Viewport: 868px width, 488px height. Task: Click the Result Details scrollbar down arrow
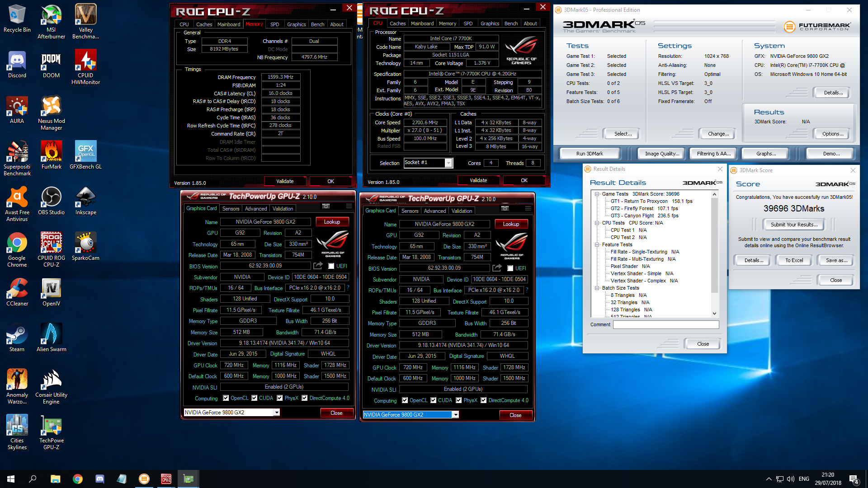pyautogui.click(x=714, y=314)
